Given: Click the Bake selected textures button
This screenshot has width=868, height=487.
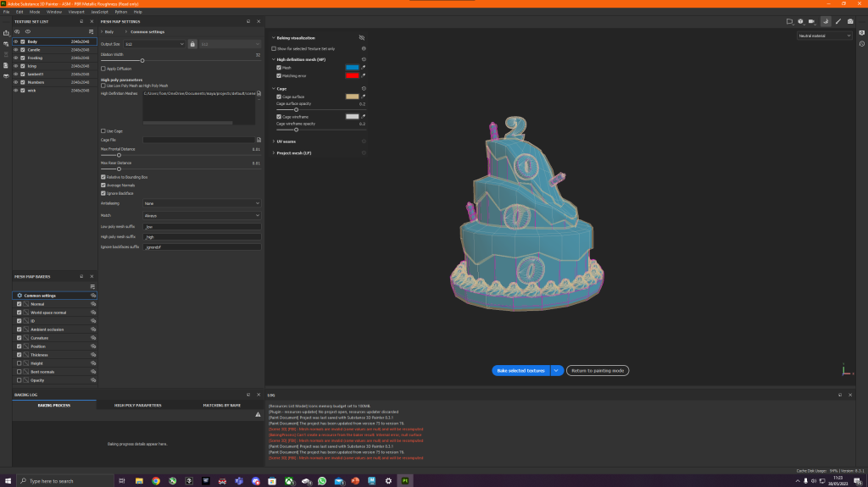Looking at the screenshot, I should click(520, 370).
